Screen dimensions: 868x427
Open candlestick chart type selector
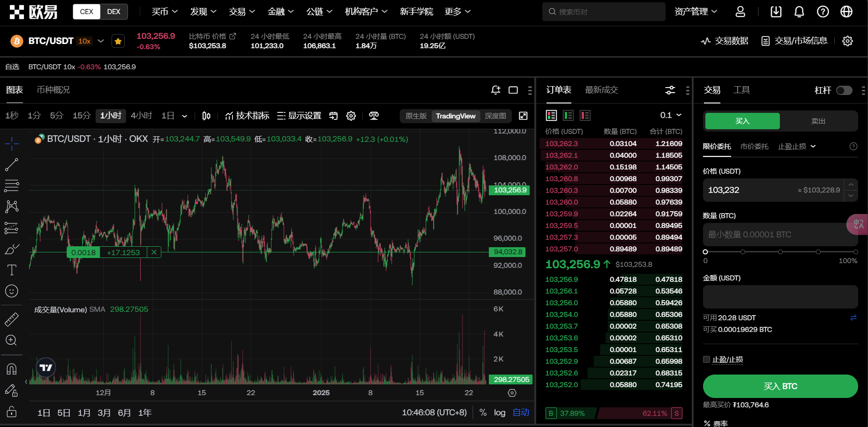point(206,116)
